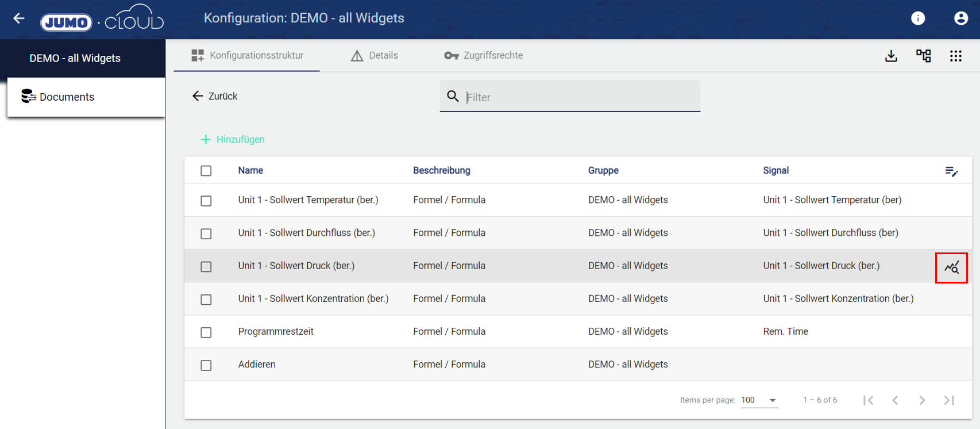Select the Addieren row checkbox
This screenshot has width=980, height=429.
coord(206,365)
